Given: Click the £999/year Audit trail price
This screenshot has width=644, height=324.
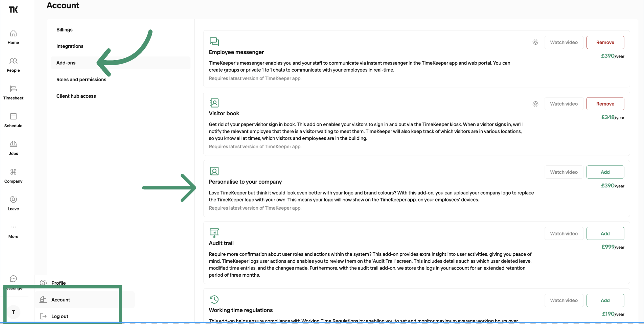Looking at the screenshot, I should [613, 247].
